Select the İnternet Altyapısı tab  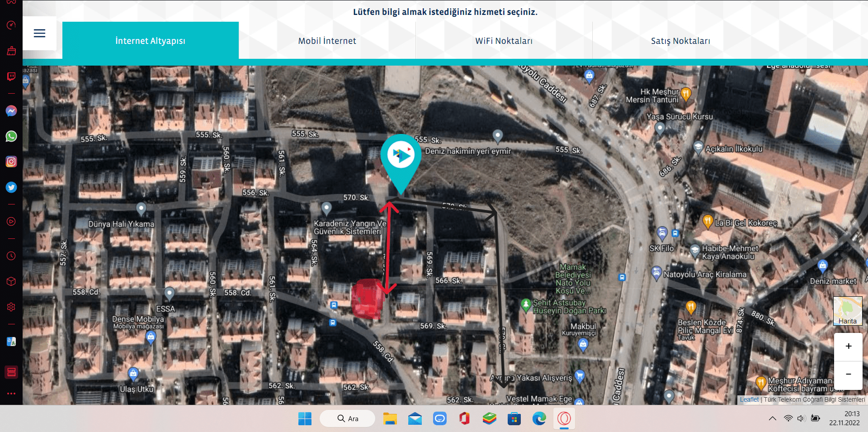[x=150, y=41]
